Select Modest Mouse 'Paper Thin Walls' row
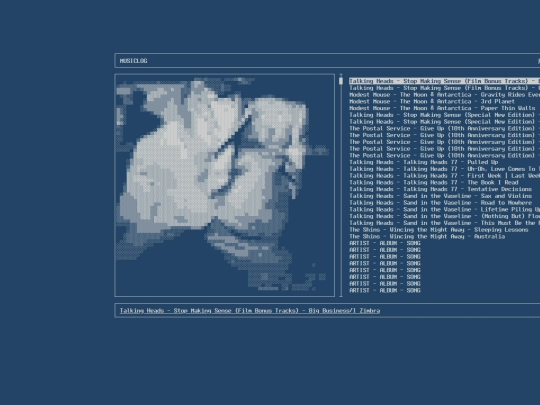The image size is (540, 405). coord(442,108)
